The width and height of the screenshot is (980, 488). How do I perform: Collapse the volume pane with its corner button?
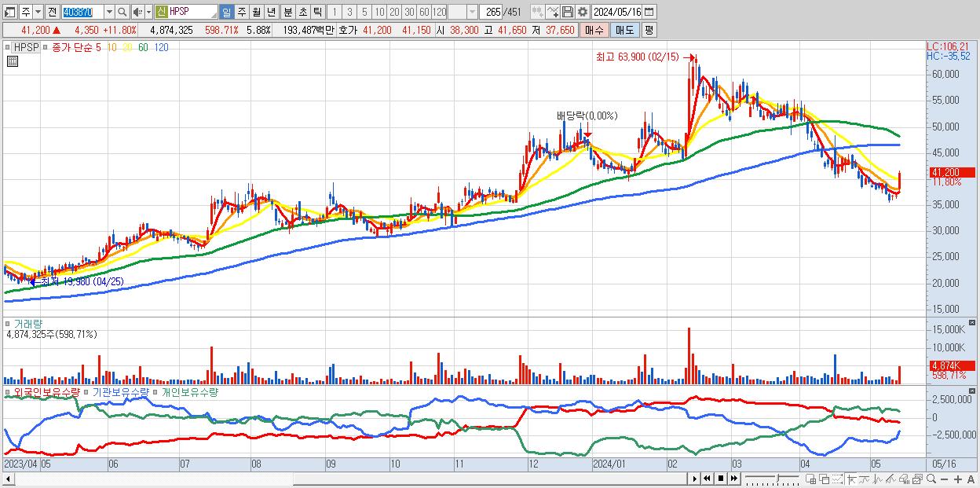974,323
